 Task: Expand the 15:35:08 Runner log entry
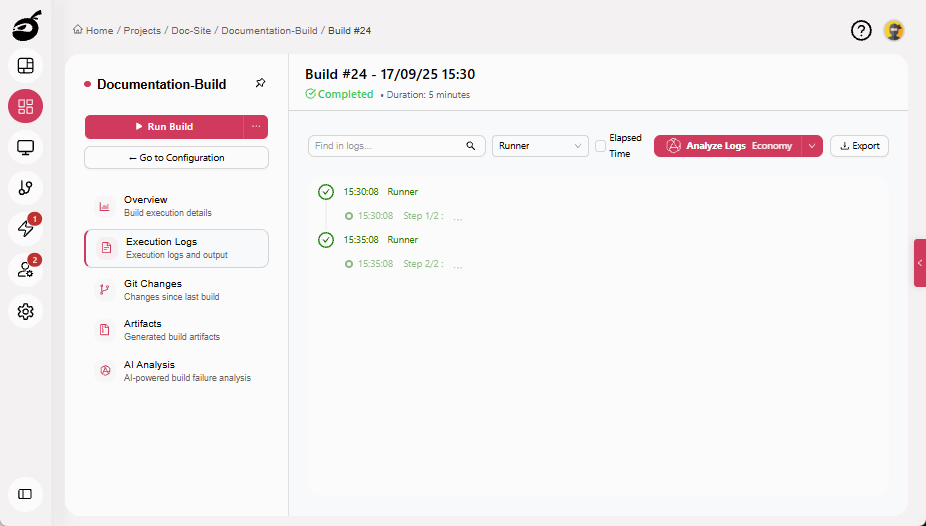[381, 240]
